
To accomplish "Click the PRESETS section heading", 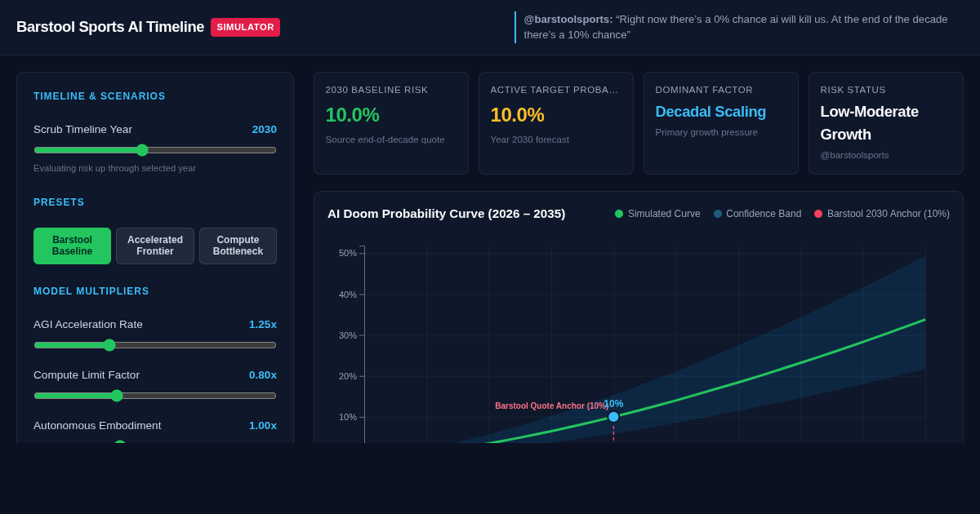I will point(59,202).
